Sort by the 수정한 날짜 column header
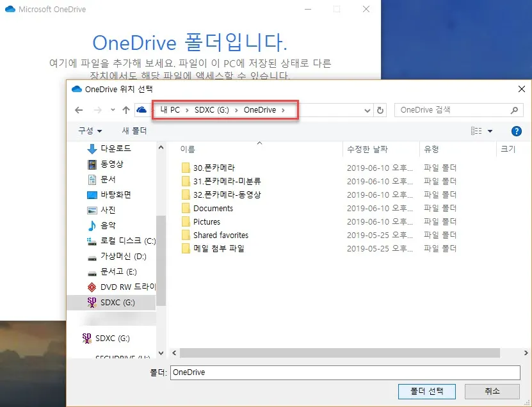The width and height of the screenshot is (532, 407). point(367,149)
